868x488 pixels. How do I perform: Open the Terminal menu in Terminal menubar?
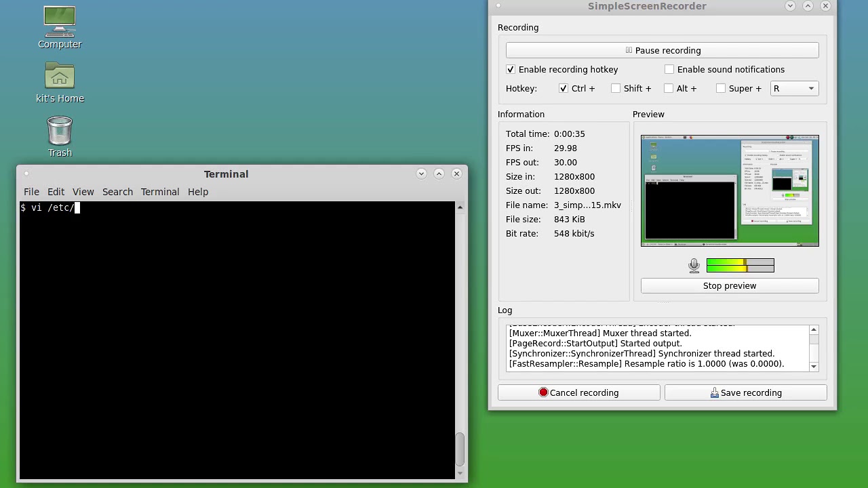160,192
